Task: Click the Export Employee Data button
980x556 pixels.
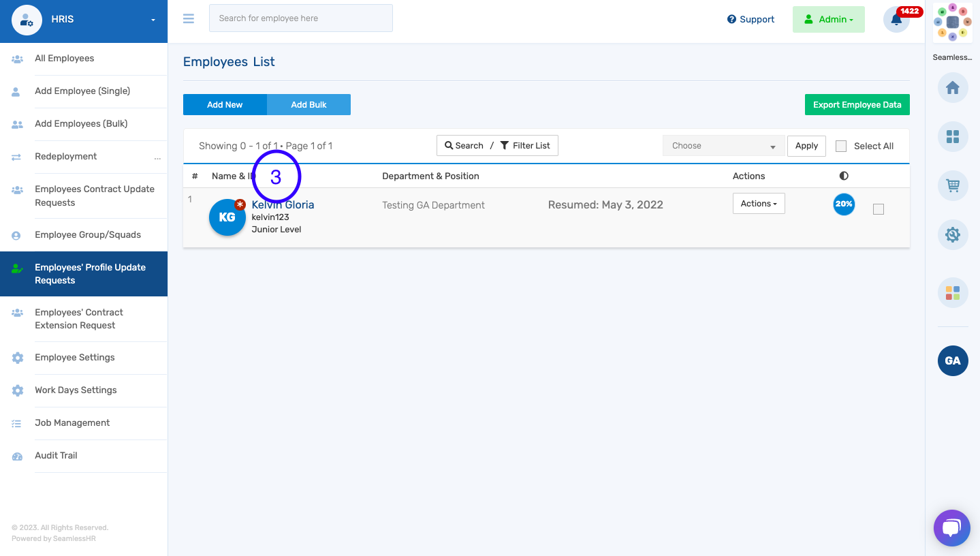Action: (x=857, y=104)
